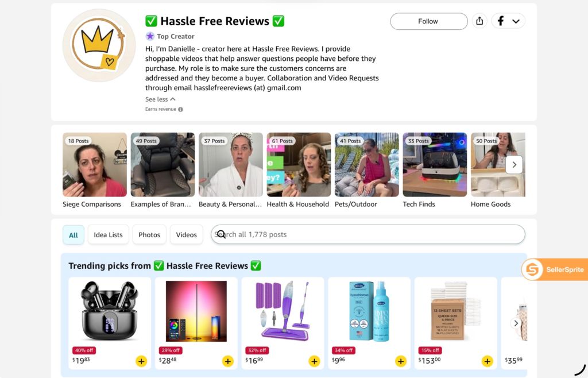Add the $19.83 earbuds with plus icon
The width and height of the screenshot is (588, 378).
[x=141, y=361]
